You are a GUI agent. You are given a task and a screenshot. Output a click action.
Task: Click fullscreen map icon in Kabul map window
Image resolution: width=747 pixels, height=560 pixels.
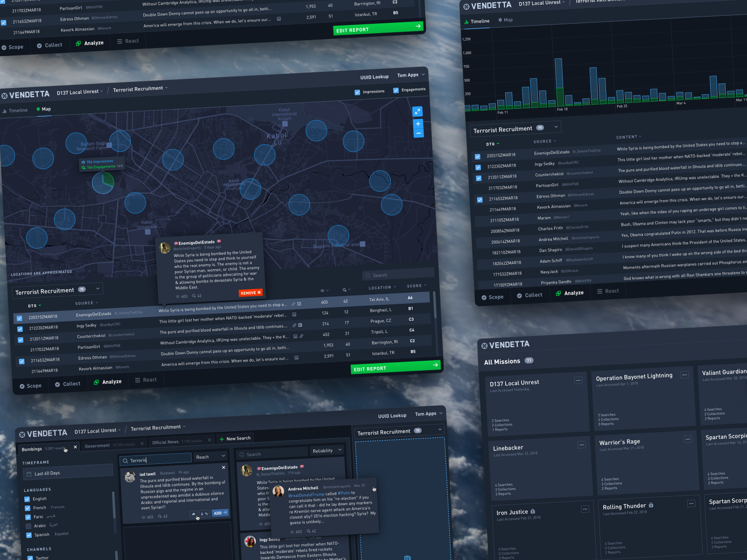point(417,112)
